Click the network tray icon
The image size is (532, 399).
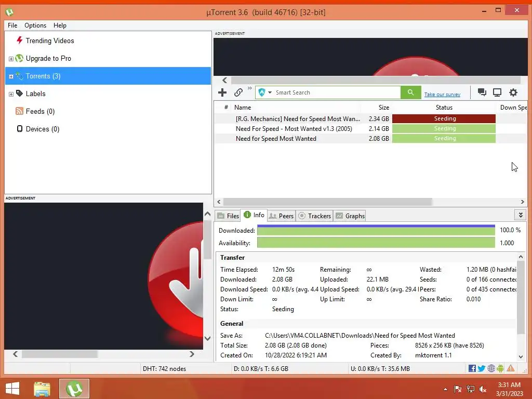(470, 389)
